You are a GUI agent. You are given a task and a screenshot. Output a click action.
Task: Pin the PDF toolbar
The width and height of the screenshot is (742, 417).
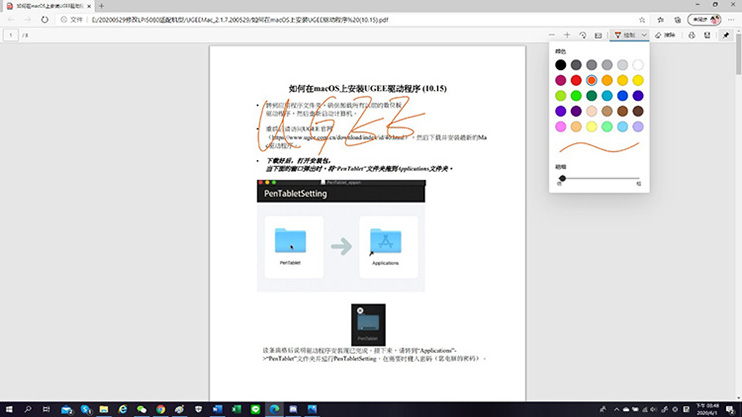point(726,35)
